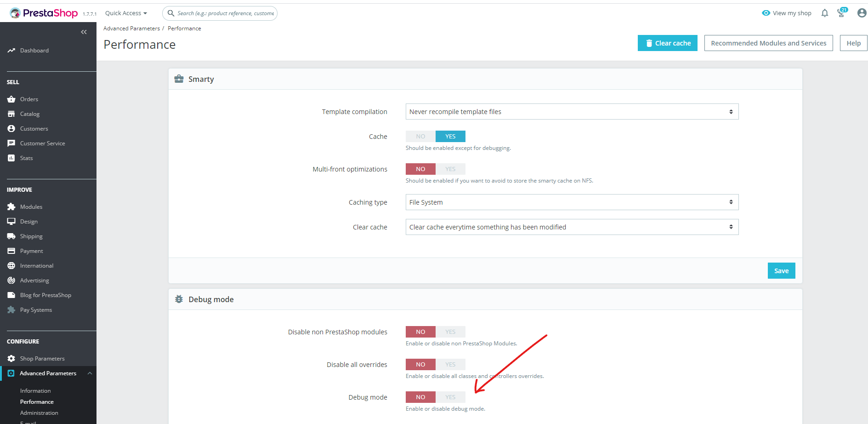Set Disable all overrides to NO
The height and width of the screenshot is (424, 868).
tap(420, 365)
